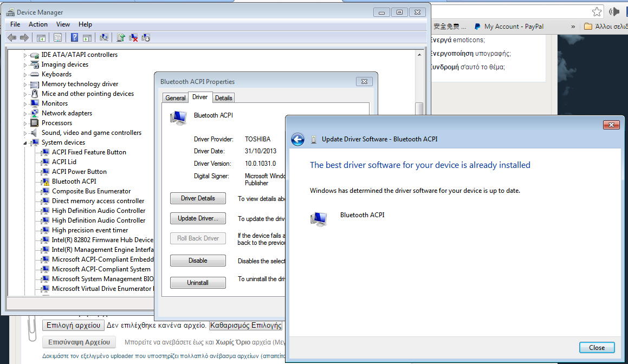Click the Forward arrow in Device Manager toolbar
Screen dimensions: 628x364
pyautogui.click(x=24, y=37)
